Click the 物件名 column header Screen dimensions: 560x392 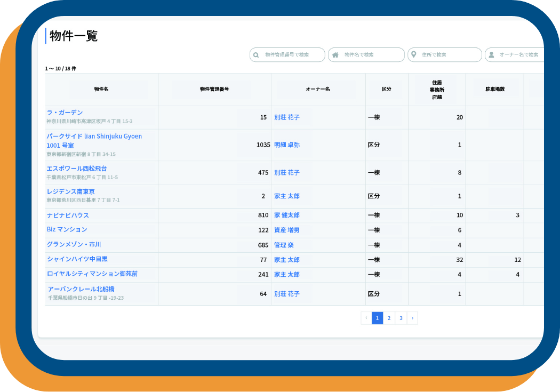coord(101,89)
